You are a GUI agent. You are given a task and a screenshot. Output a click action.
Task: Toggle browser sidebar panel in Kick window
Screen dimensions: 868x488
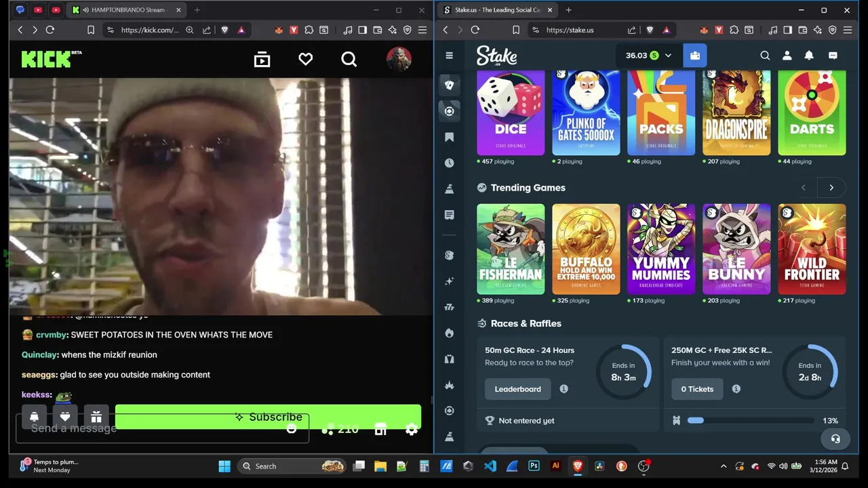[x=363, y=30]
